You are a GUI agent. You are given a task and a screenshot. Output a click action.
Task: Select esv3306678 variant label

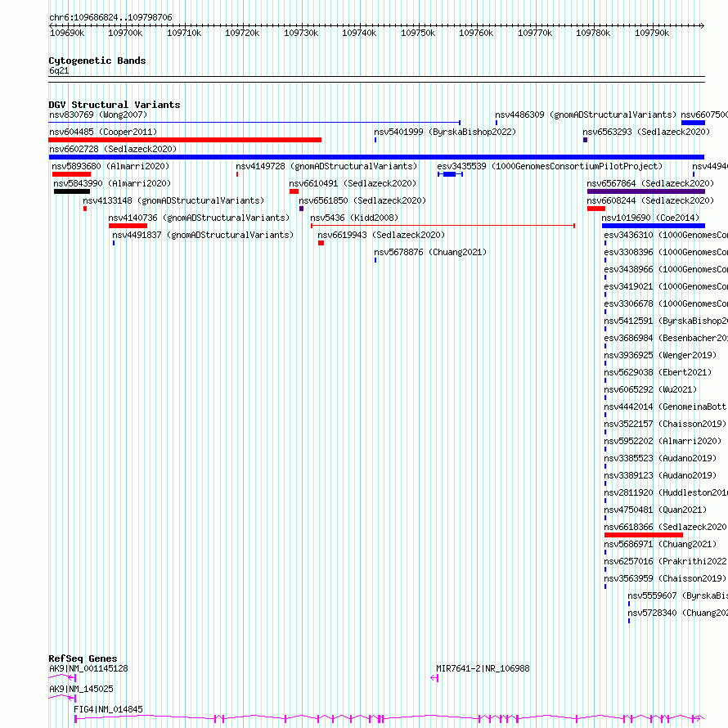[666, 303]
